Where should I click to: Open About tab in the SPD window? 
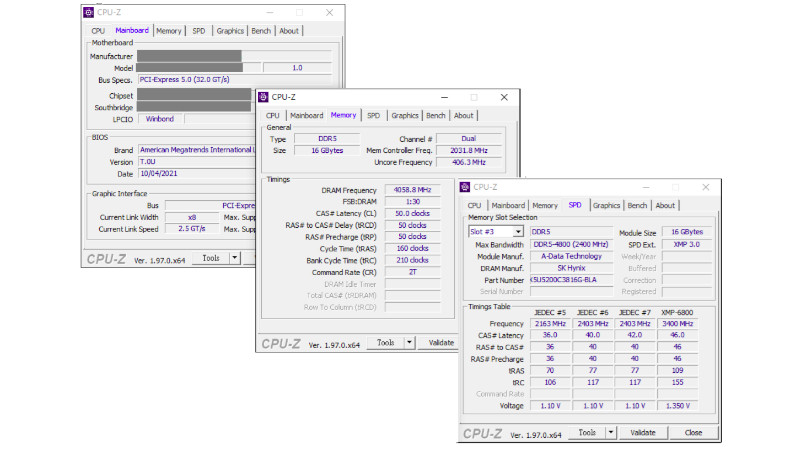665,205
